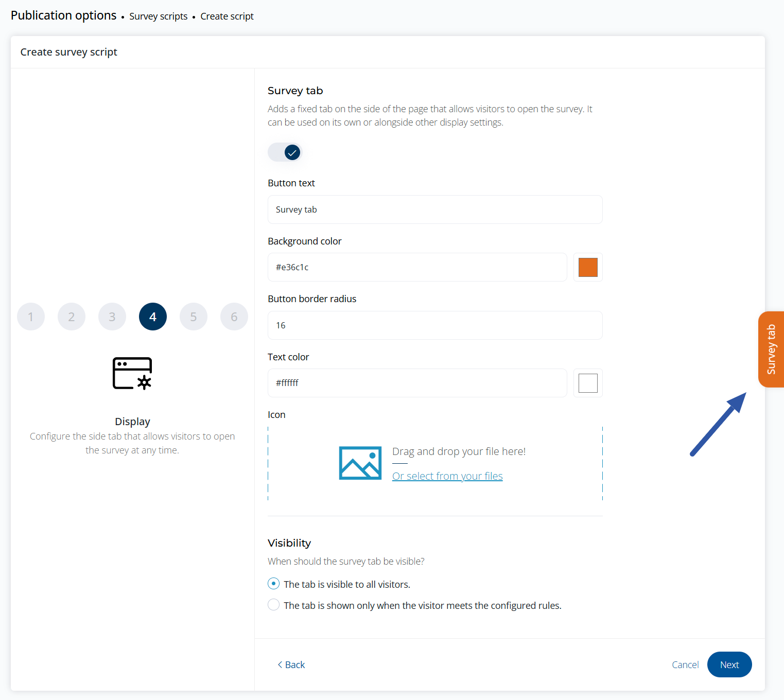Jump to step 6 of the wizard
Image resolution: width=784 pixels, height=700 pixels.
point(234,317)
